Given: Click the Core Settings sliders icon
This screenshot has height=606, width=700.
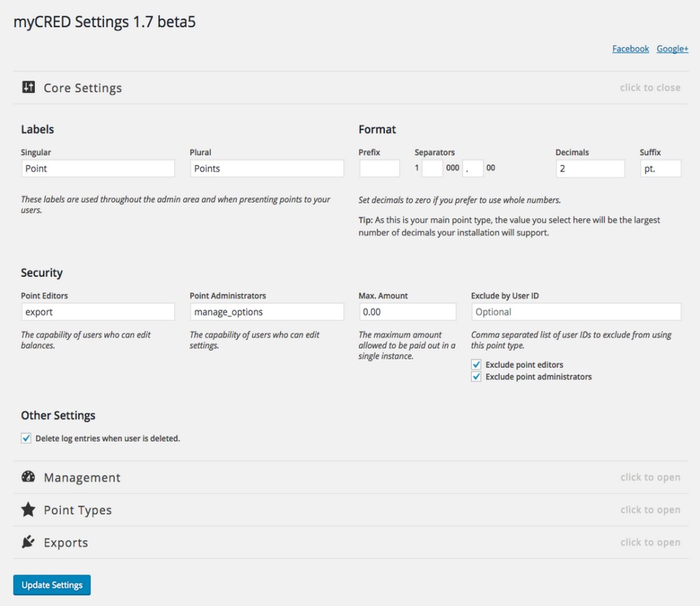Looking at the screenshot, I should point(28,87).
